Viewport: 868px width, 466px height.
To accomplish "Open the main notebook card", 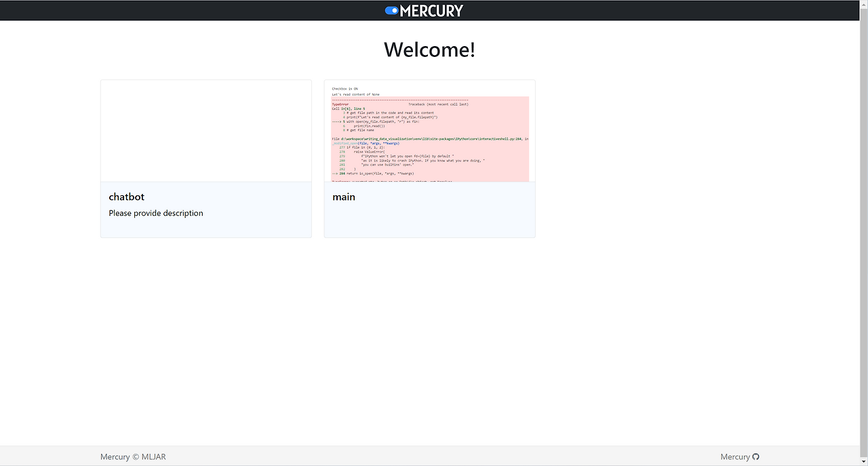I will click(429, 157).
